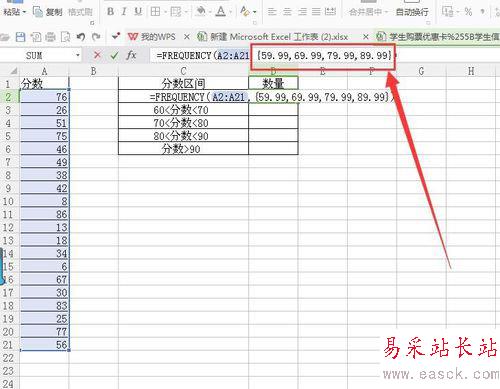Screen dimensions: 500x389
Task: Open the clear formatting dropdown arrow
Action: (255, 12)
